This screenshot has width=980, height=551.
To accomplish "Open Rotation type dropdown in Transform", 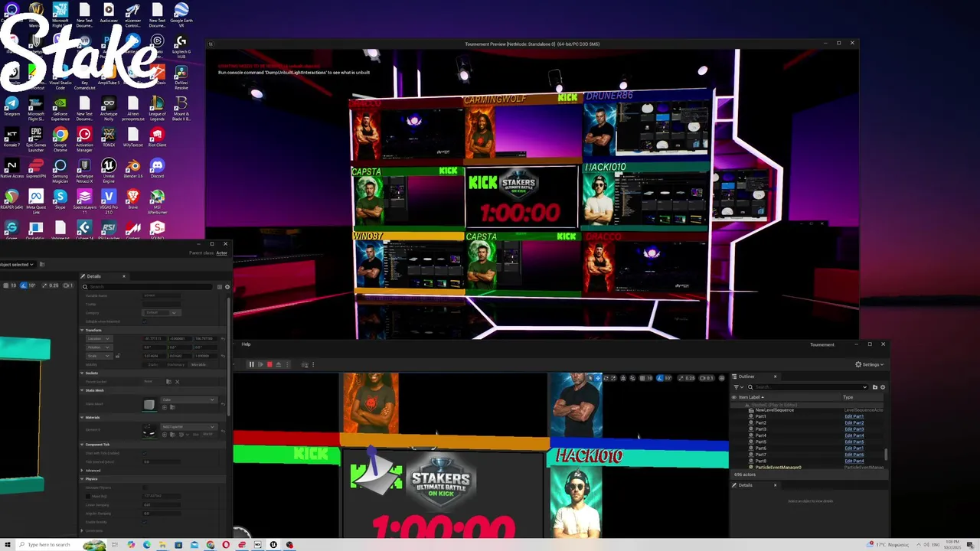I will pos(97,347).
